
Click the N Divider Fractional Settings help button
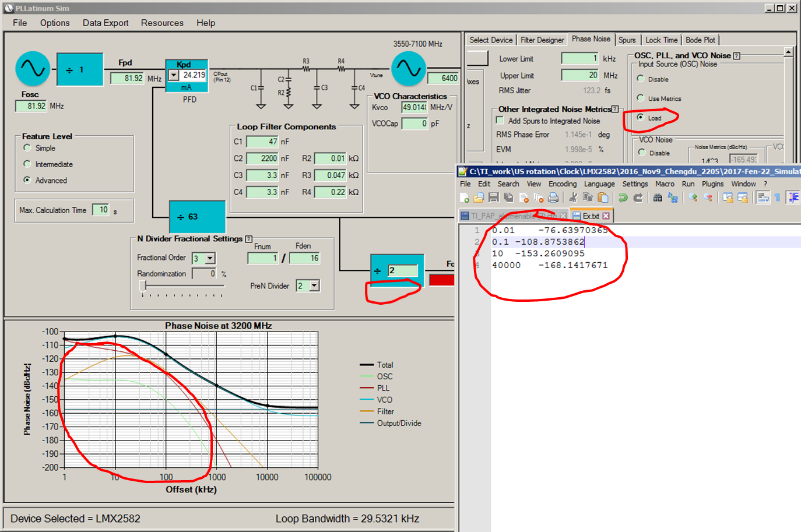250,238
